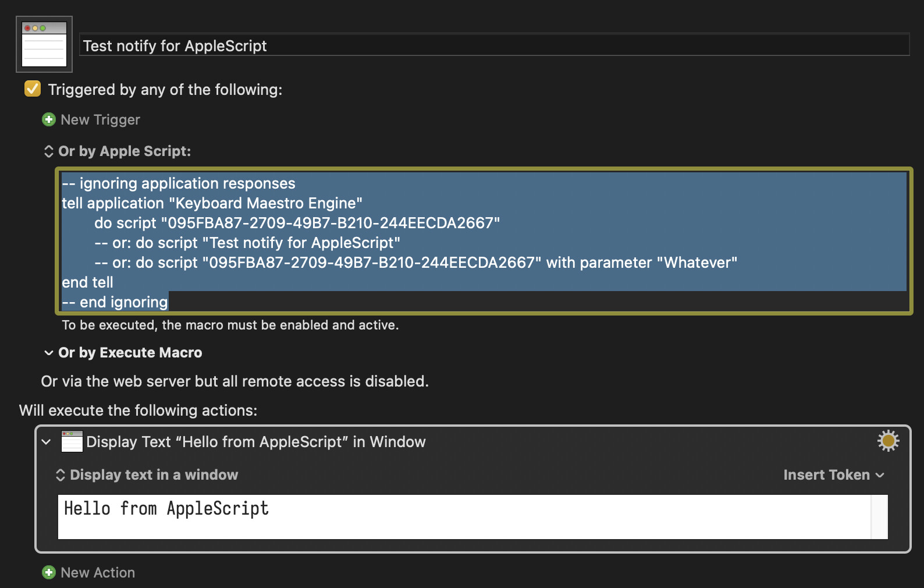924x588 pixels.
Task: Click the script line with parameter "Whatever"
Action: pos(415,263)
